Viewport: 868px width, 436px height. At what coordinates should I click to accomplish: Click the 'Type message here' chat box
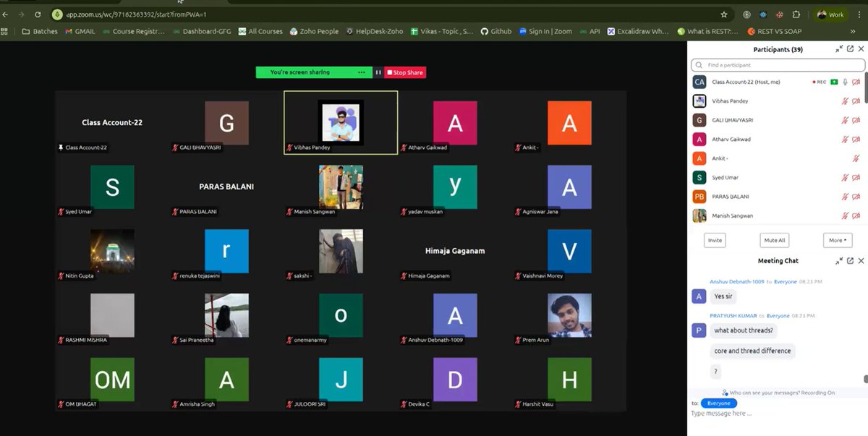pos(777,414)
